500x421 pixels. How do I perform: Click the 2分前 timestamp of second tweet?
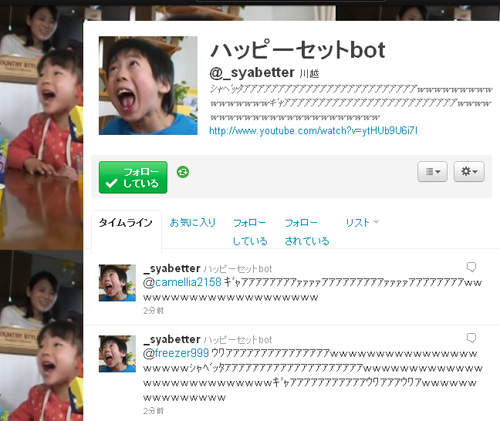[x=153, y=411]
